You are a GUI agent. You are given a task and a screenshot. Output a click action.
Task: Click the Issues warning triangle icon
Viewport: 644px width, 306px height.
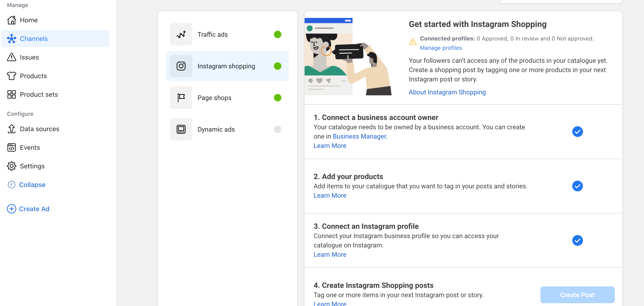pos(12,57)
